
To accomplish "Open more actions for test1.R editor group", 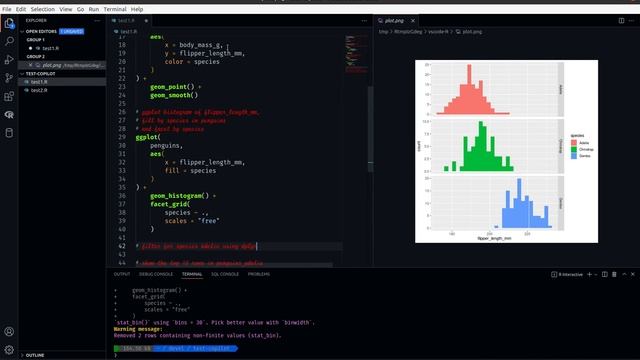I will coord(364,20).
